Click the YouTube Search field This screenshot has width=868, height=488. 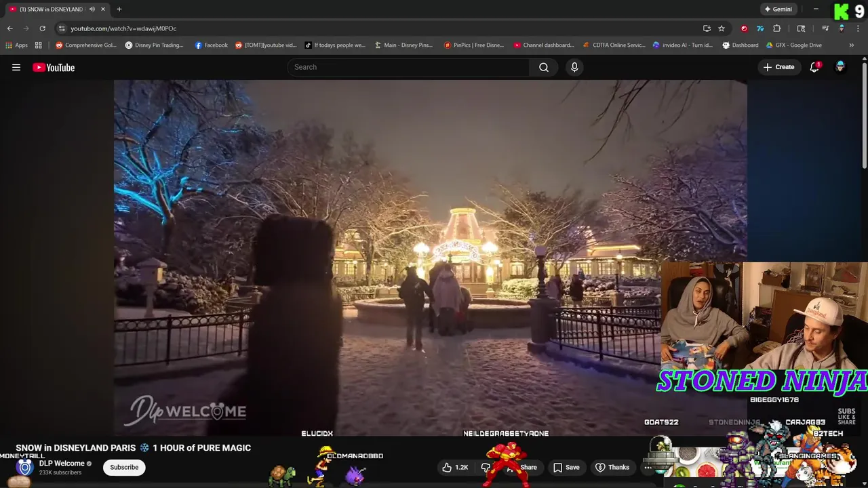coord(408,67)
